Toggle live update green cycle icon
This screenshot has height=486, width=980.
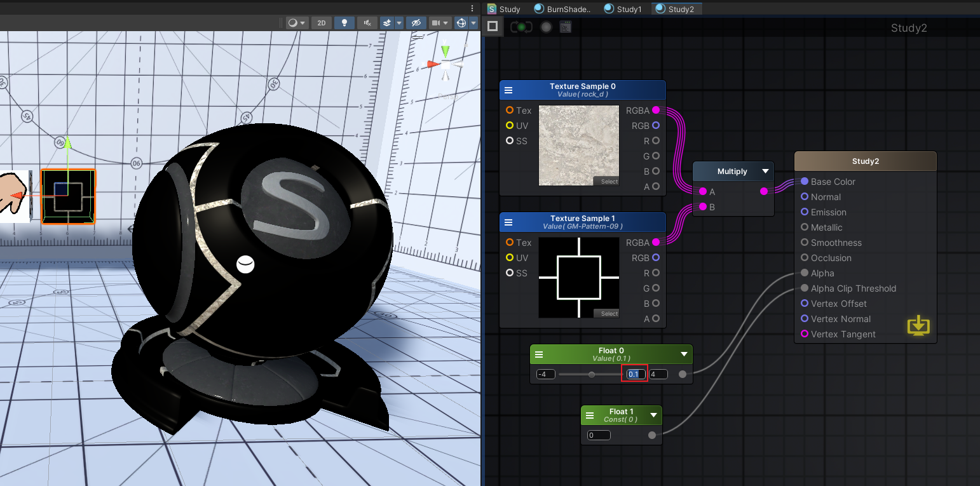click(521, 27)
